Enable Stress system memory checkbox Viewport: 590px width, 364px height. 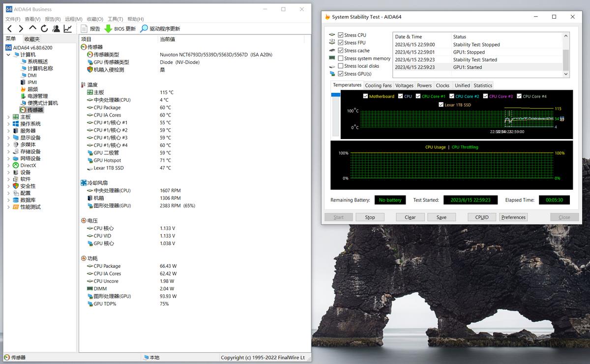click(x=341, y=58)
